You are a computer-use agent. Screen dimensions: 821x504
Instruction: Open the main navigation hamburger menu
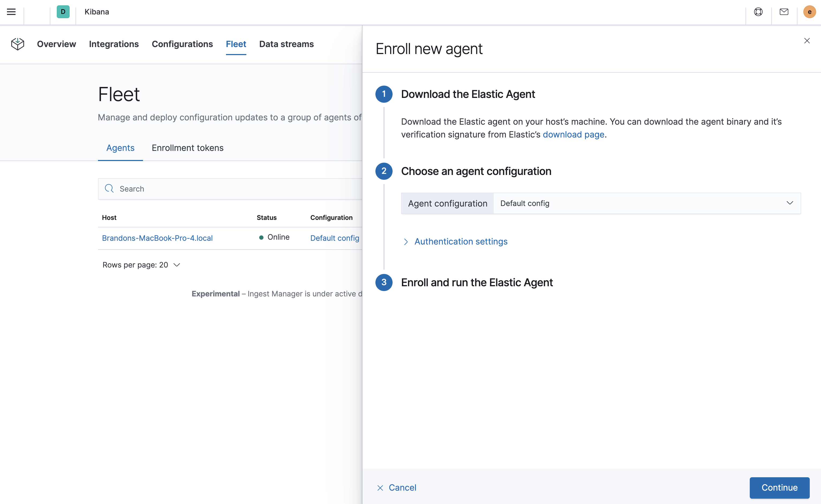(x=11, y=12)
